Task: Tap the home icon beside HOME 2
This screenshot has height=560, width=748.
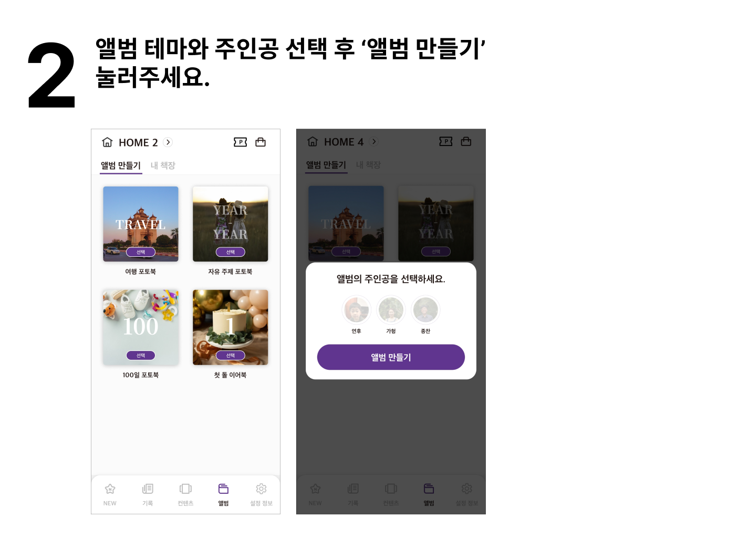Action: (x=107, y=142)
